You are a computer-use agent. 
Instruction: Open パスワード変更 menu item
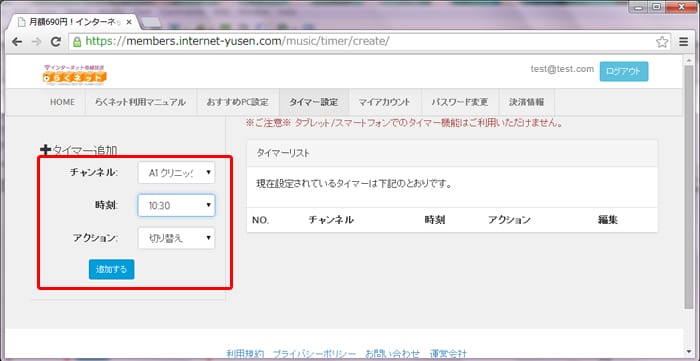point(460,102)
